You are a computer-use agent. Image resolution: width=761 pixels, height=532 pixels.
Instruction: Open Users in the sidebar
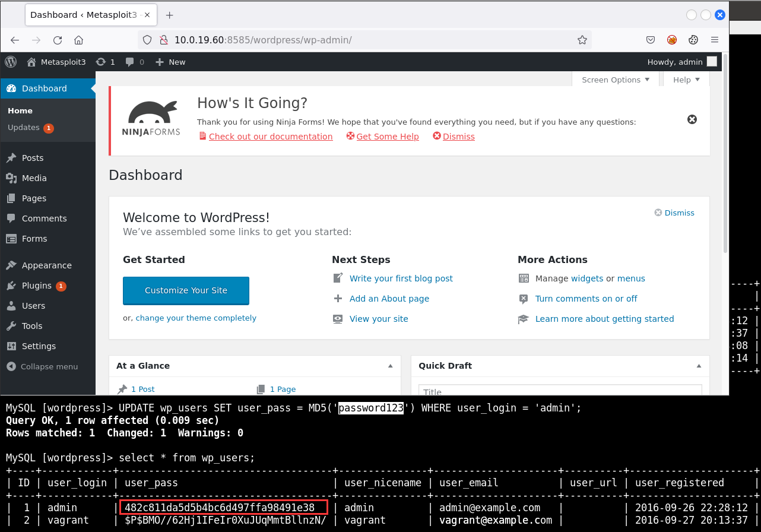point(33,306)
